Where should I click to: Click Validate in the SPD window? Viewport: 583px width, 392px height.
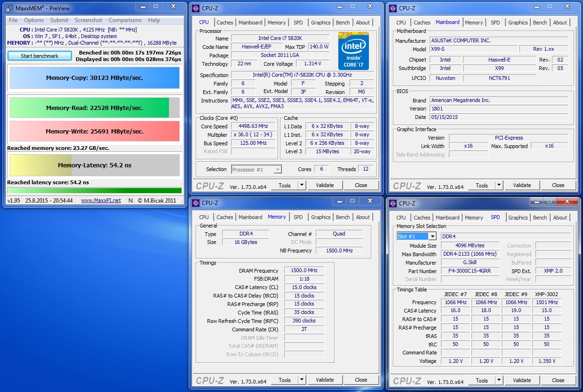(522, 380)
